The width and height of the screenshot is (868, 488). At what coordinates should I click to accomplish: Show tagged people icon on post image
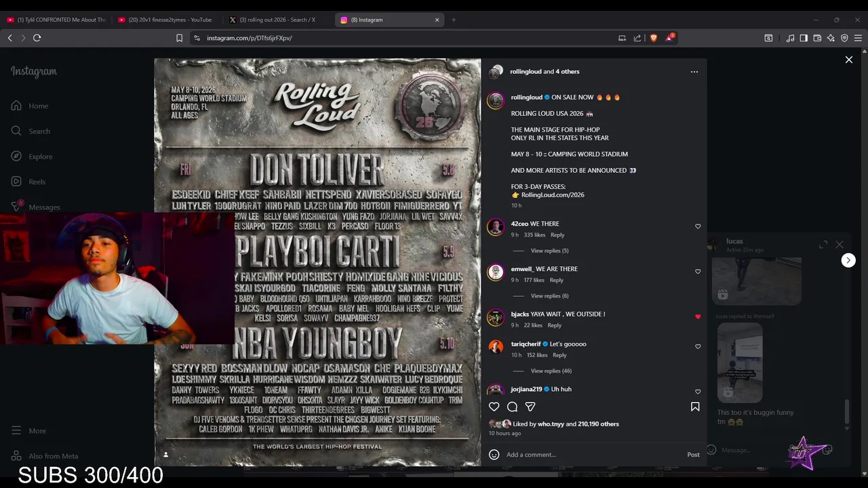(165, 455)
